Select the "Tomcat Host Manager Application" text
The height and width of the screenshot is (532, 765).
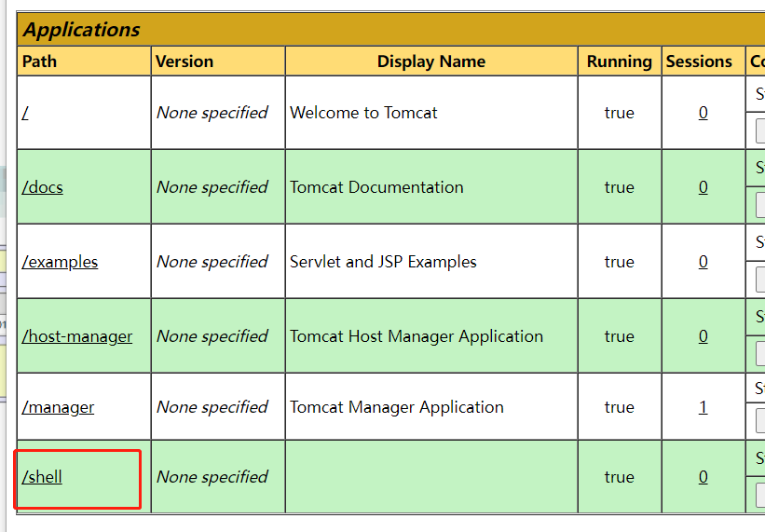[417, 336]
